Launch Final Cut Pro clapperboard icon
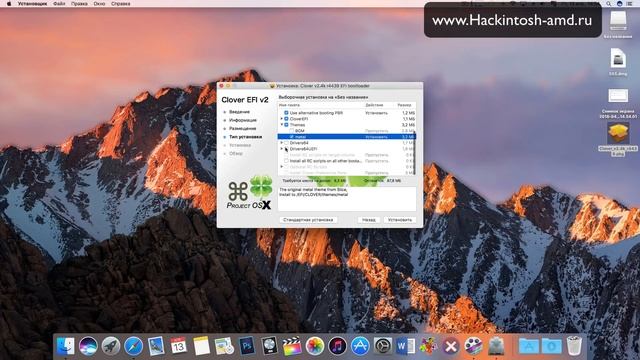 (x=292, y=346)
